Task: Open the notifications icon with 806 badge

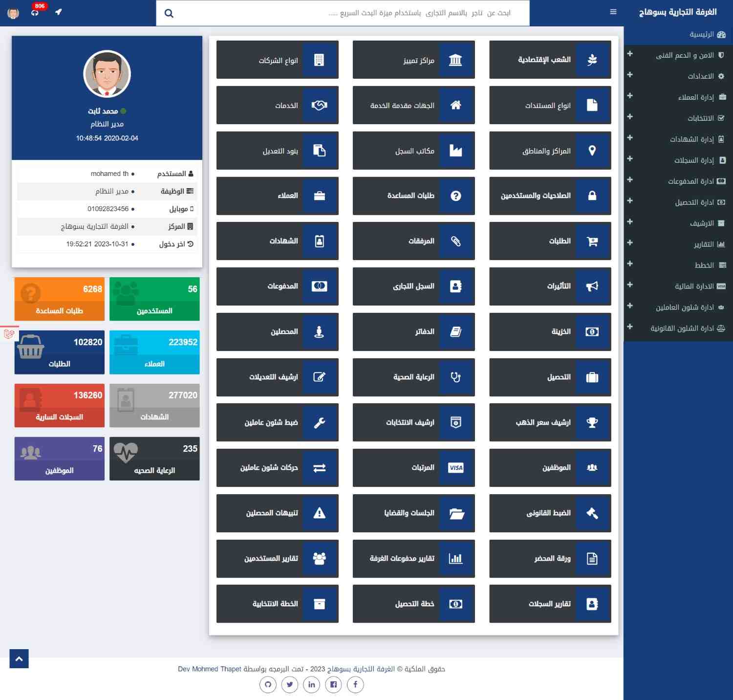Action: click(x=35, y=12)
